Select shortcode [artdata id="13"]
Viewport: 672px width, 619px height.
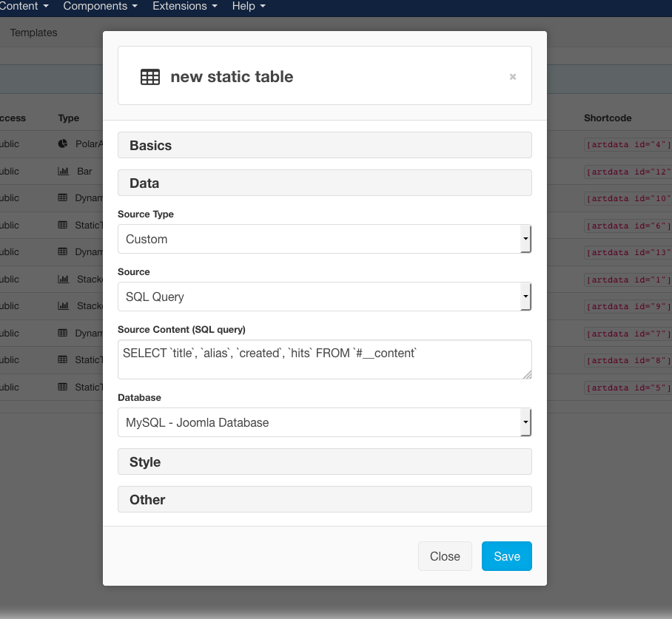tap(628, 252)
